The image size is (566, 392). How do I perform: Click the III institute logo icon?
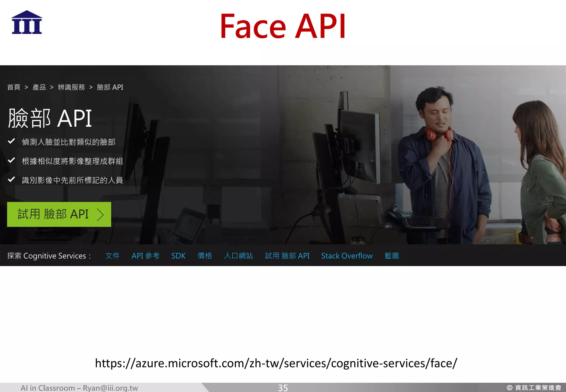(x=27, y=22)
